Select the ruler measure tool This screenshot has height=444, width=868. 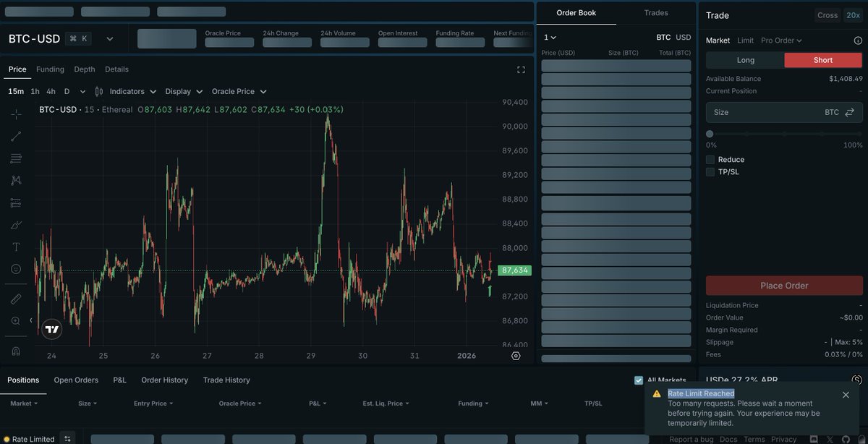[16, 299]
